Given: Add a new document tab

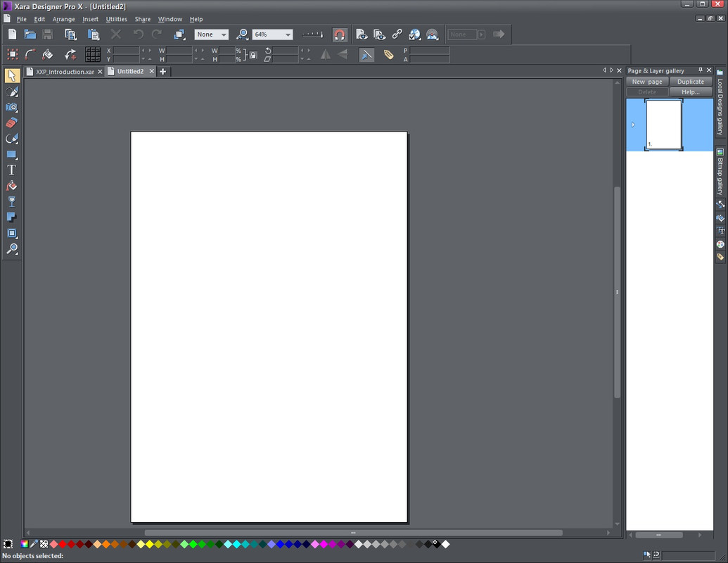Looking at the screenshot, I should (163, 72).
